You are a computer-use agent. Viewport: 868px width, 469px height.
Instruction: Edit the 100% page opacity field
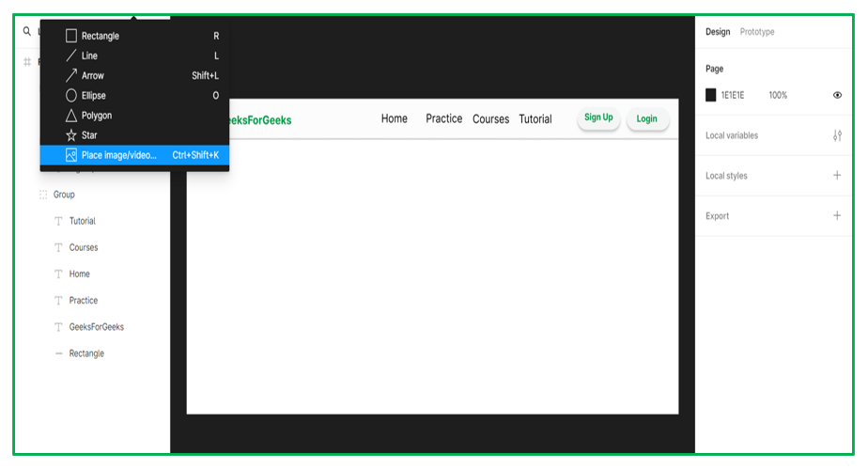click(x=778, y=95)
